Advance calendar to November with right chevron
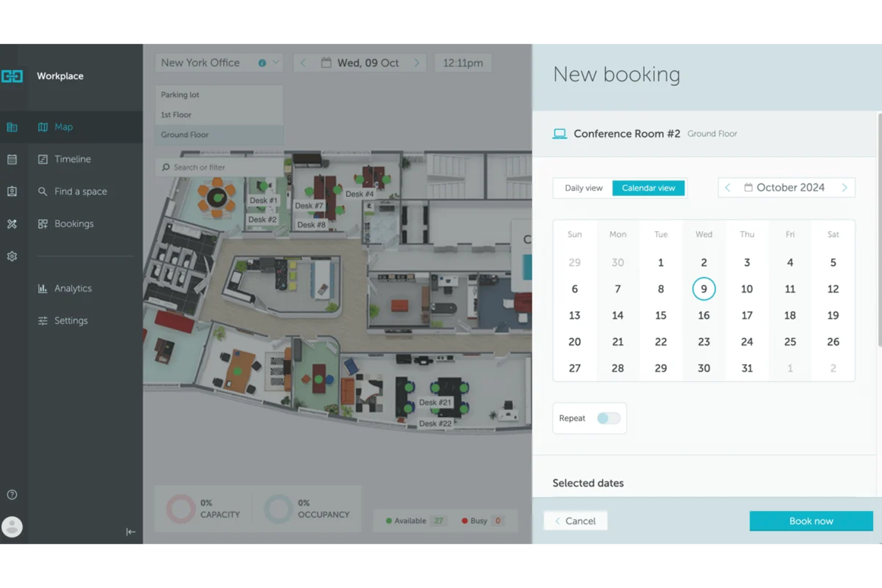This screenshot has height=588, width=882. 844,187
